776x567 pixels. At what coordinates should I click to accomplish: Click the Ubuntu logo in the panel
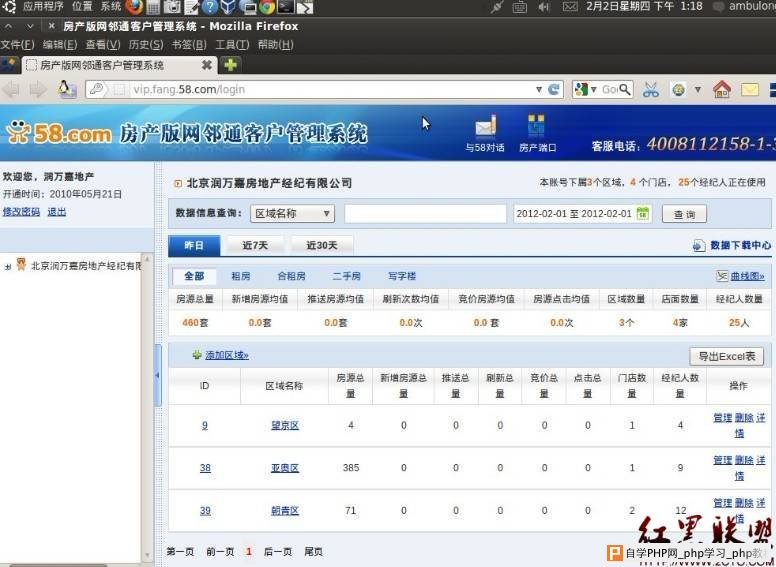tap(9, 6)
